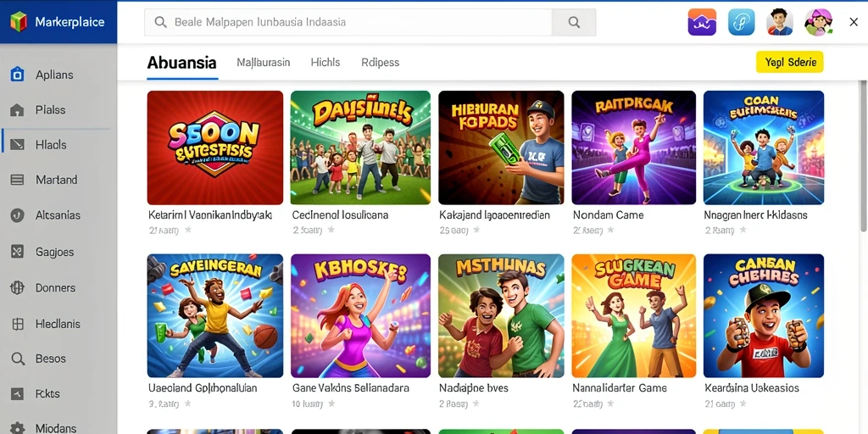Click the yellow Yepl Sderie button
The image size is (868, 434).
[x=790, y=63]
